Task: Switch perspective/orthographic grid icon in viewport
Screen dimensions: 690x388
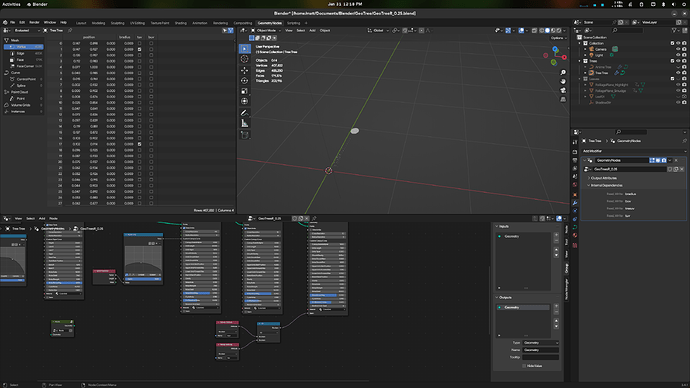Action: (x=563, y=99)
